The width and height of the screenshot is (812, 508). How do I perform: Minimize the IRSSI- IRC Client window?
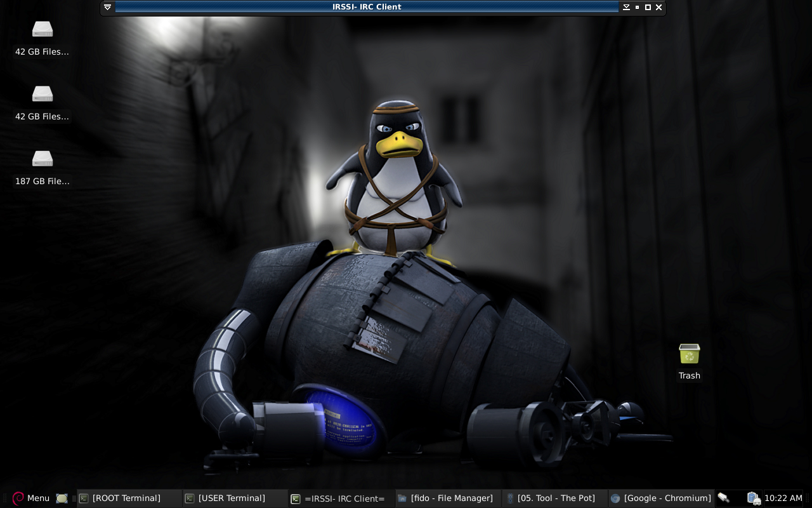[637, 7]
